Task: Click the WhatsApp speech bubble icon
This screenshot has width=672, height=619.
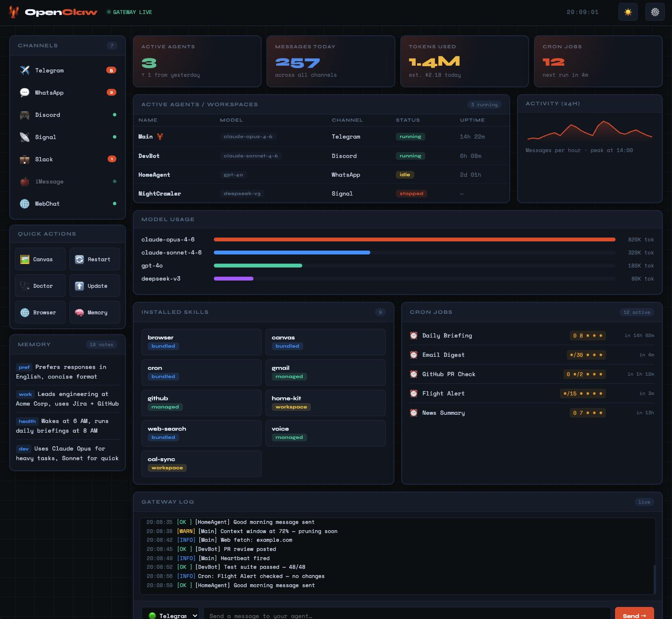Action: pos(25,93)
